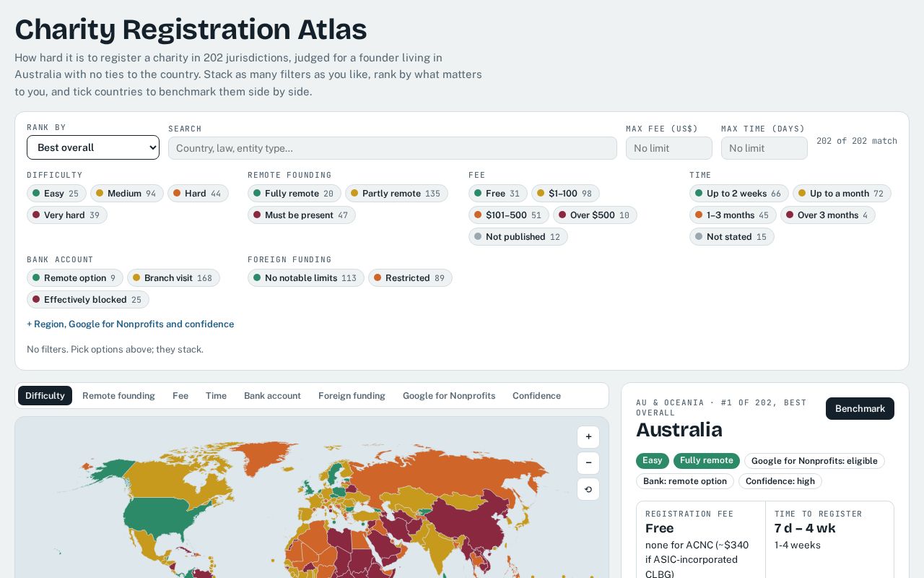Viewport: 924px width, 578px height.
Task: Switch map to Confidence tab
Action: point(536,396)
